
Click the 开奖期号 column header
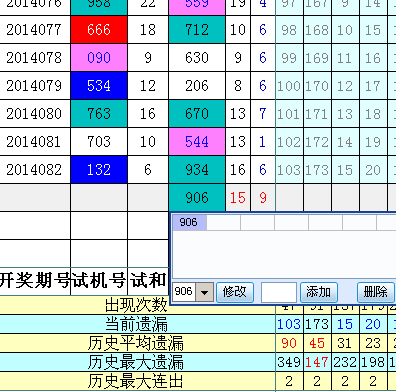(x=35, y=281)
